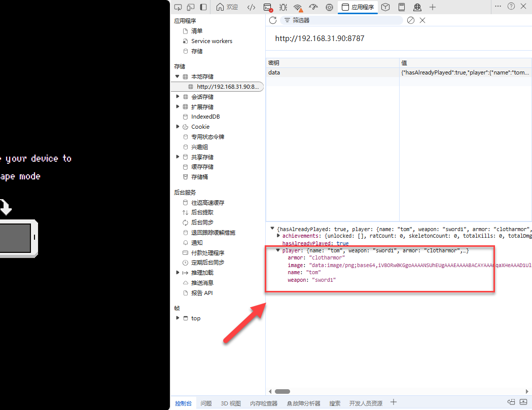Screen dimensions: 532x410
Task: Select the data key cell
Action: pos(333,72)
